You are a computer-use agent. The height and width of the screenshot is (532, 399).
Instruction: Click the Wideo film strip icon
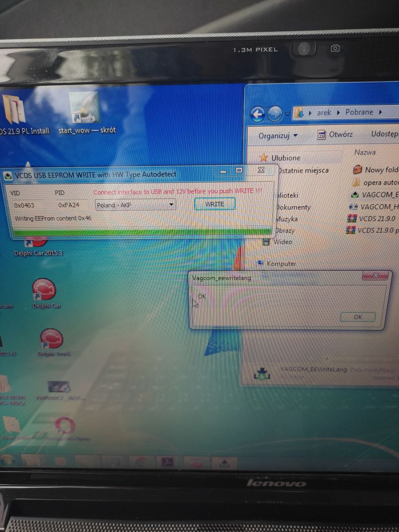click(266, 242)
